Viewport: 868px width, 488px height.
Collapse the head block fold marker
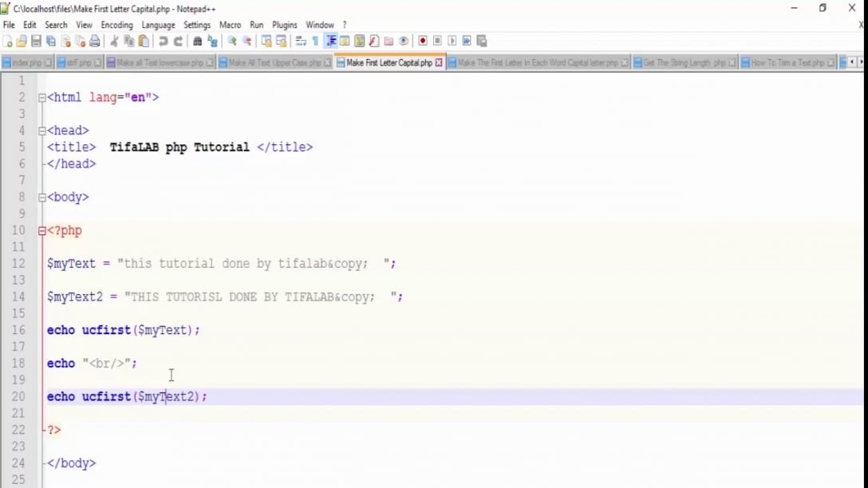[x=42, y=131]
